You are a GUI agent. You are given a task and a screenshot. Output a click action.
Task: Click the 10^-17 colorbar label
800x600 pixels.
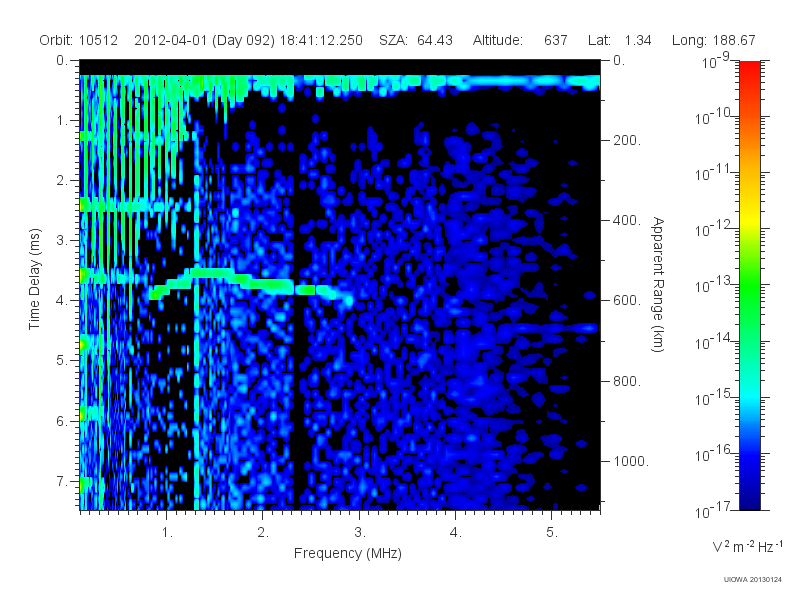(x=712, y=510)
